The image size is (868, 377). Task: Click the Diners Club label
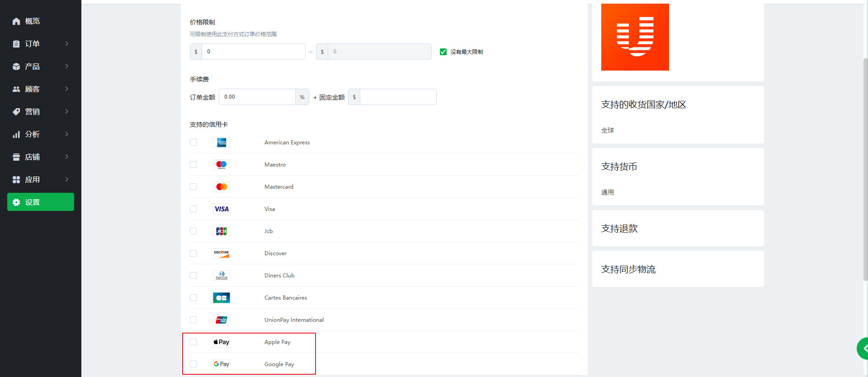pos(279,276)
